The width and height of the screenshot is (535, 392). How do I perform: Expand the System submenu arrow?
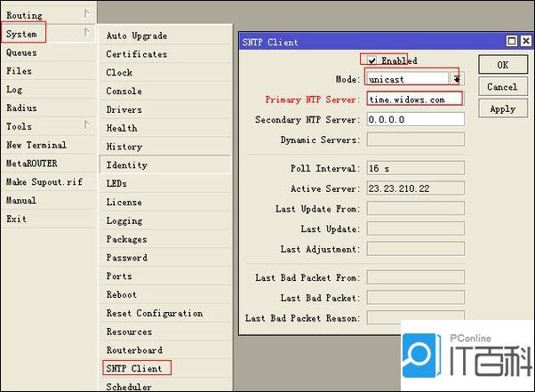click(x=87, y=32)
